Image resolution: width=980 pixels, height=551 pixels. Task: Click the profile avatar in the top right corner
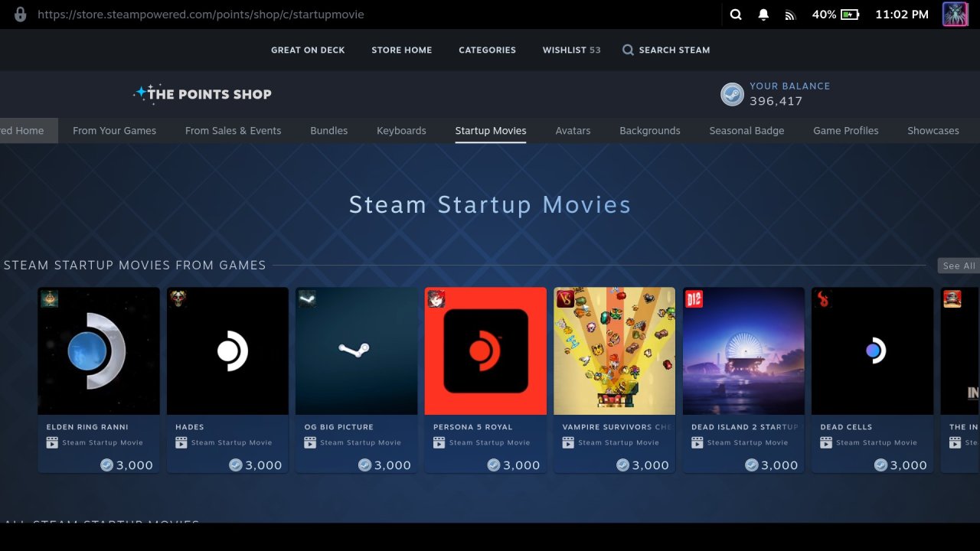[955, 14]
